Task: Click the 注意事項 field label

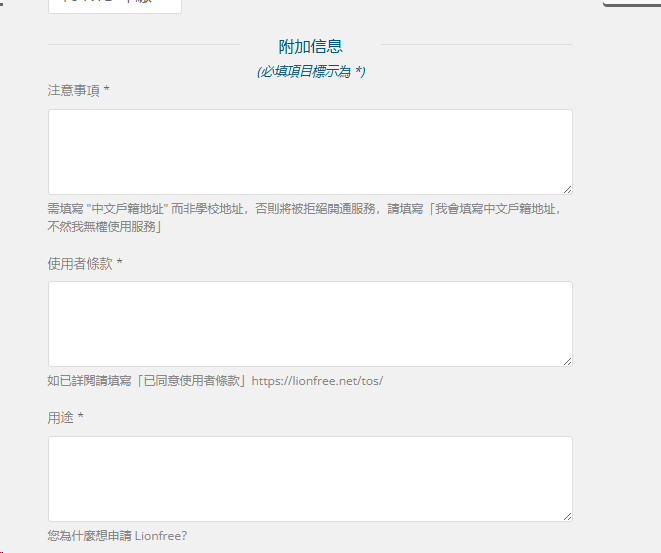Action: click(73, 90)
